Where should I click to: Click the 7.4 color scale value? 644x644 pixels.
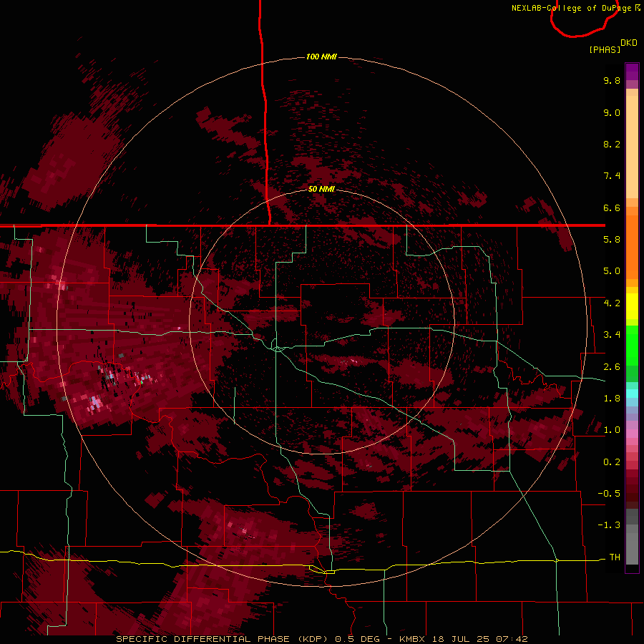[612, 176]
